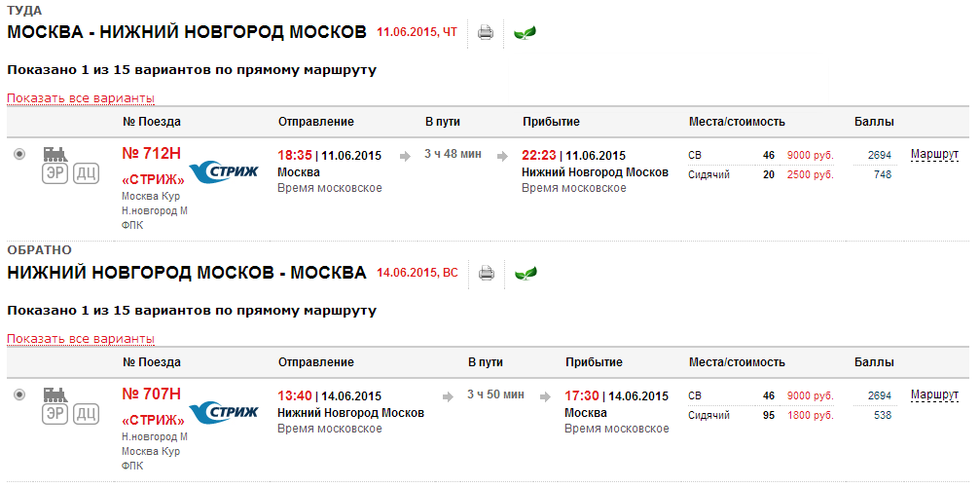Click Стриж logo beside train 712Н
The height and width of the screenshot is (488, 980).
[x=223, y=171]
